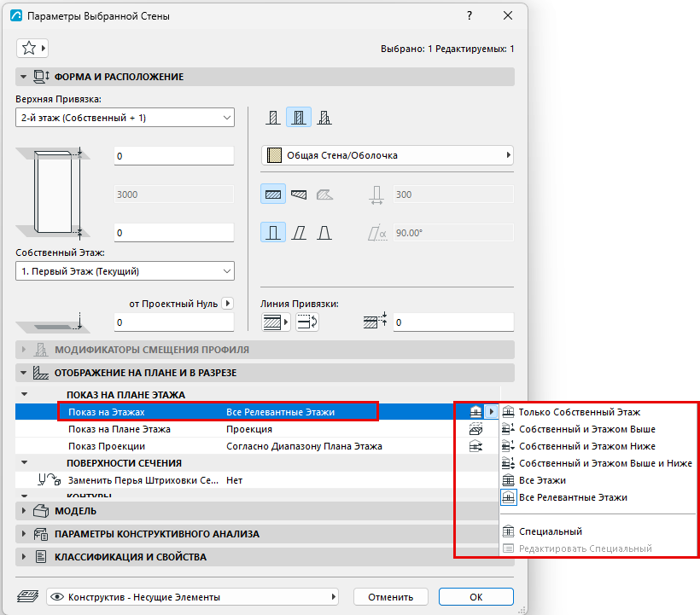
Task: Select Собственный и Этажом Выше option
Action: (598, 429)
